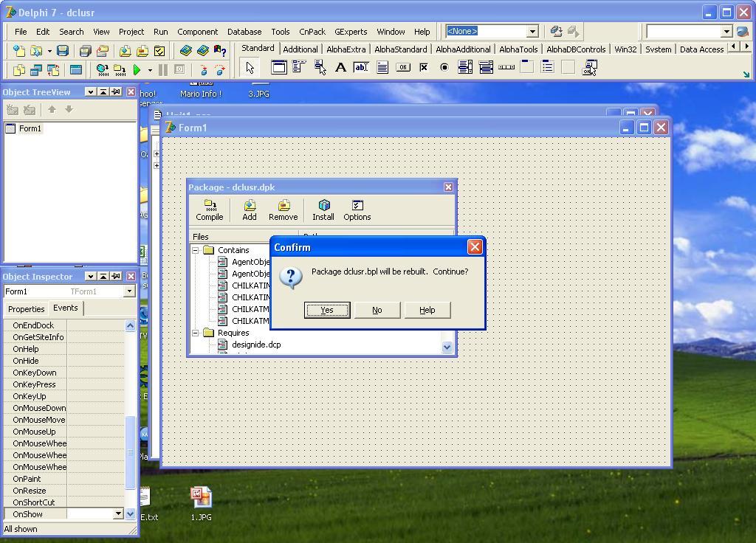Screen dimensions: 756x543
Task: Open the Form1 TForm1 instance selector dropdown
Action: point(129,291)
